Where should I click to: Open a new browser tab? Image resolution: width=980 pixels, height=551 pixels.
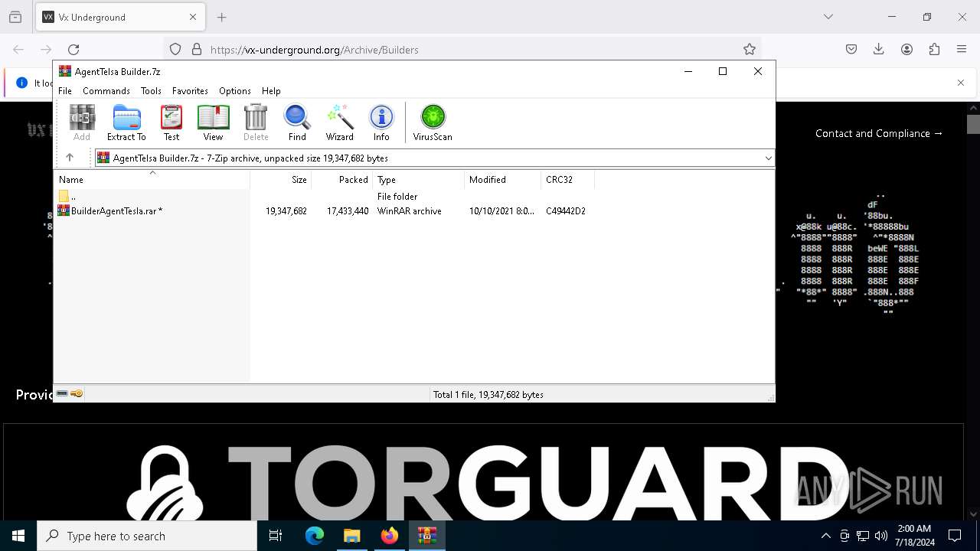click(x=222, y=17)
